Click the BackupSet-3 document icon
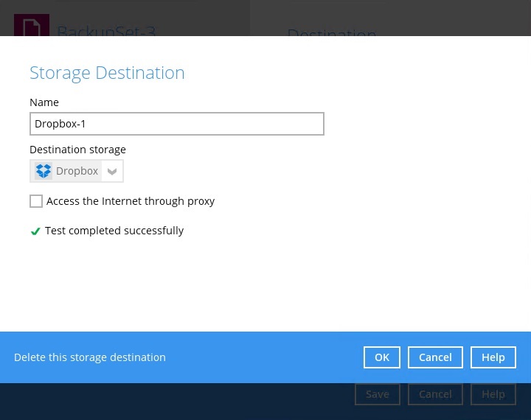Image resolution: width=531 pixels, height=420 pixels. [32, 27]
